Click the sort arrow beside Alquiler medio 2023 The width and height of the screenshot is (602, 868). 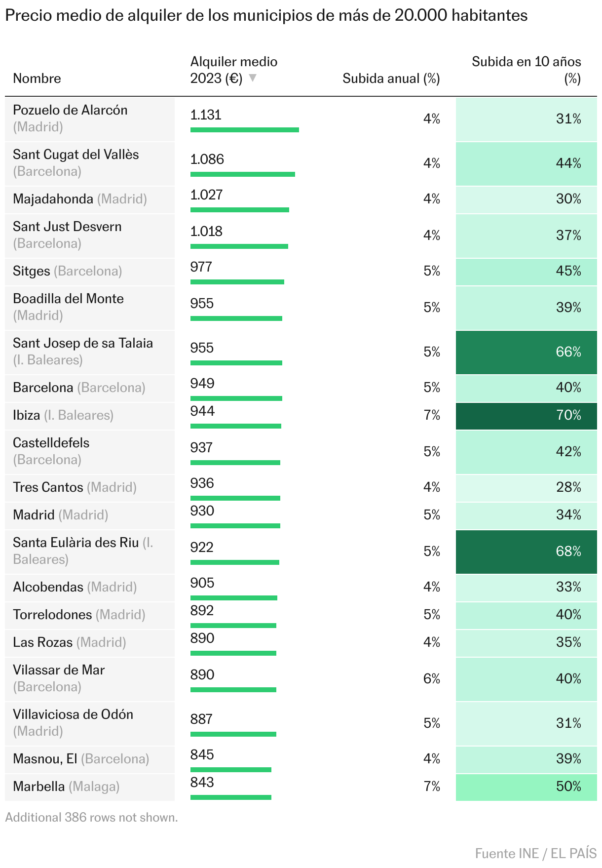tap(252, 78)
